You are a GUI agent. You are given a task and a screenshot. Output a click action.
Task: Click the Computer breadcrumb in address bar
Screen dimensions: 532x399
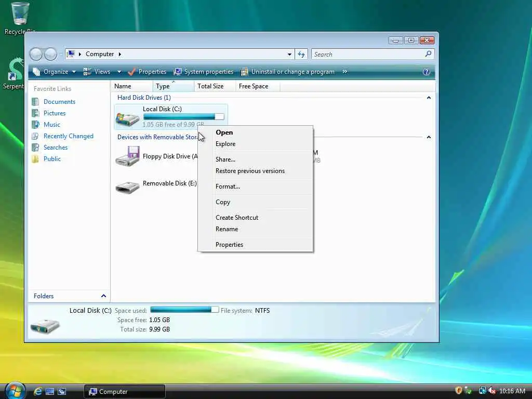click(x=100, y=54)
